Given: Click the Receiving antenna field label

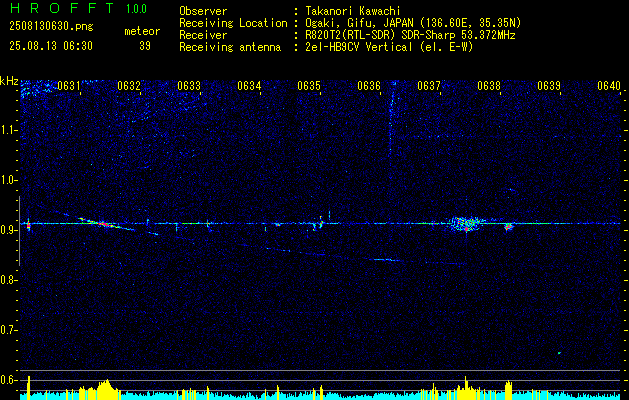Looking at the screenshot, I should point(230,47).
